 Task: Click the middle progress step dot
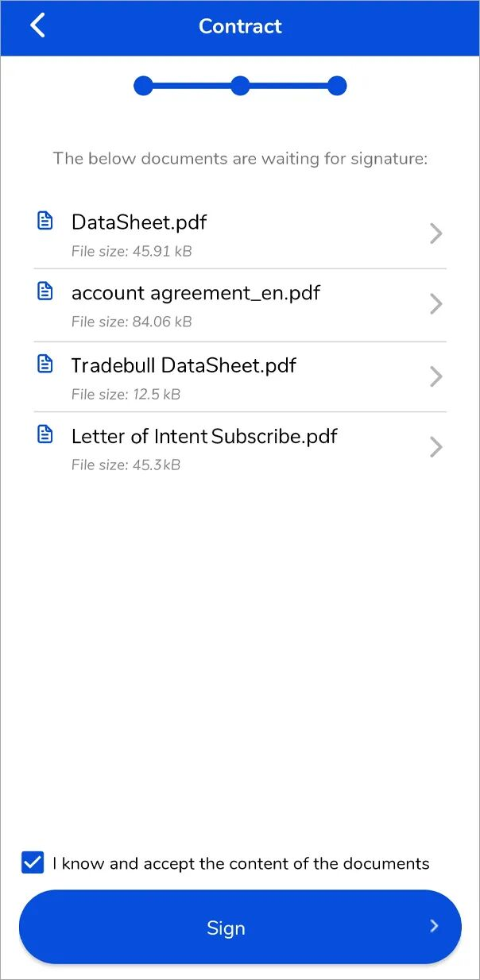240,86
